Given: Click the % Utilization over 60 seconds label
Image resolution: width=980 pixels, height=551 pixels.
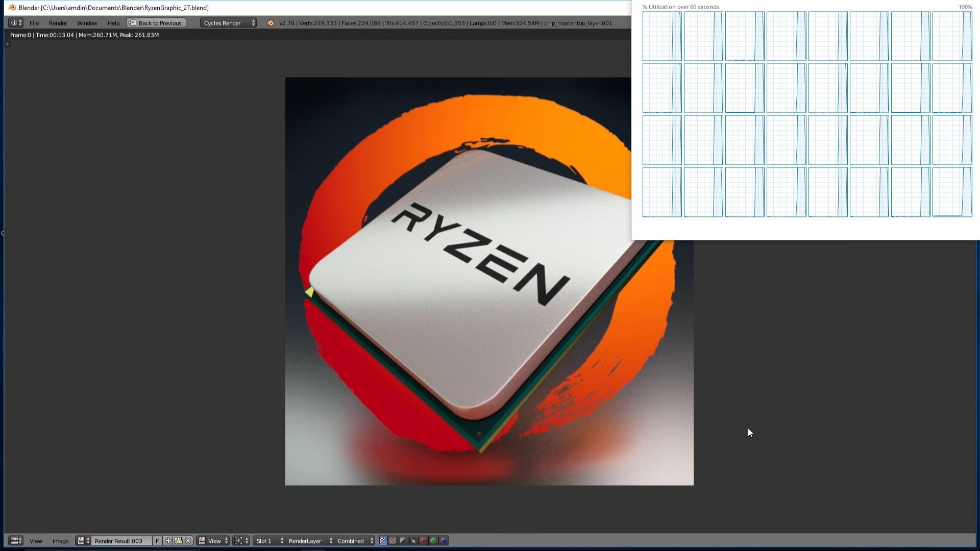Looking at the screenshot, I should 680,7.
